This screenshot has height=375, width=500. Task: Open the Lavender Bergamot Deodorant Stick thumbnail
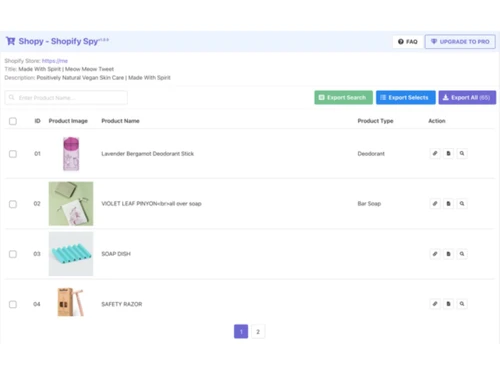click(x=71, y=154)
